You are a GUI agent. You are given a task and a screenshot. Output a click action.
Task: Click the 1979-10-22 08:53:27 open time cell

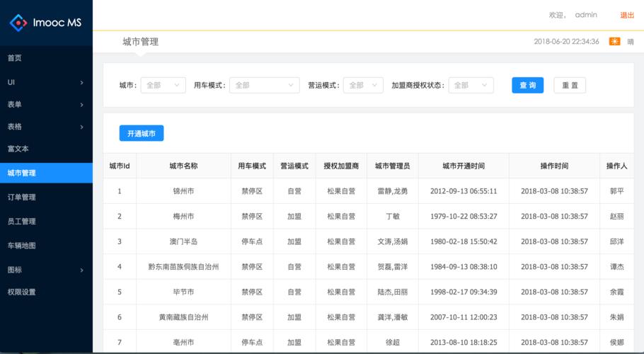[464, 216]
